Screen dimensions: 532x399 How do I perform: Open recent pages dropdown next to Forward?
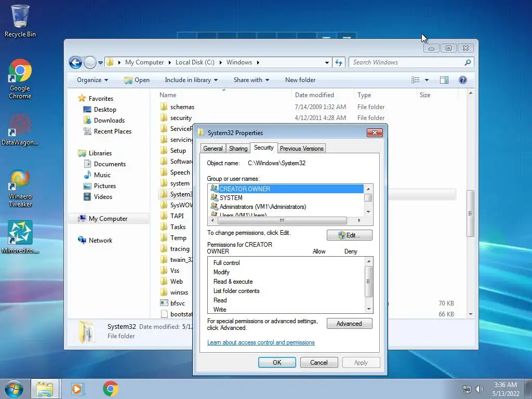point(100,62)
